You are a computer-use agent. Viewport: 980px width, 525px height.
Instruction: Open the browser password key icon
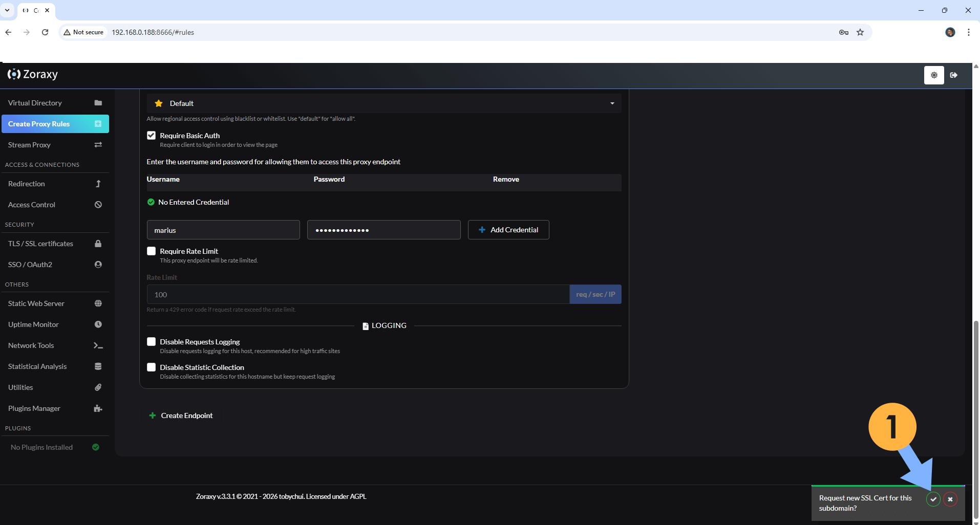(x=844, y=32)
